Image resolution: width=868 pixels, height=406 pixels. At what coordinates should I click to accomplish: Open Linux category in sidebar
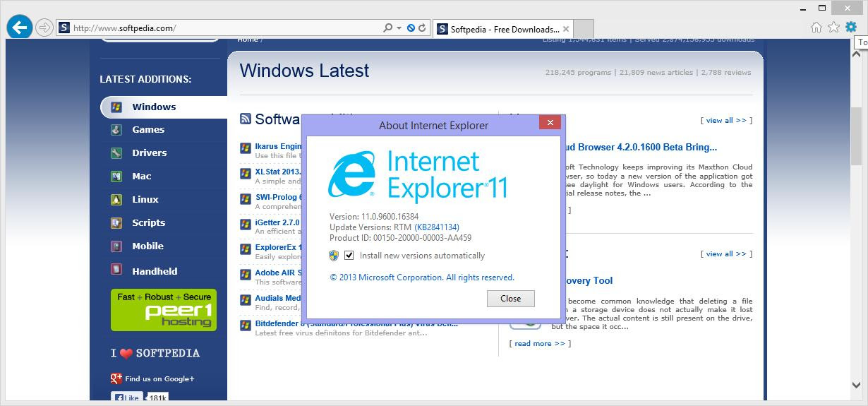[145, 200]
